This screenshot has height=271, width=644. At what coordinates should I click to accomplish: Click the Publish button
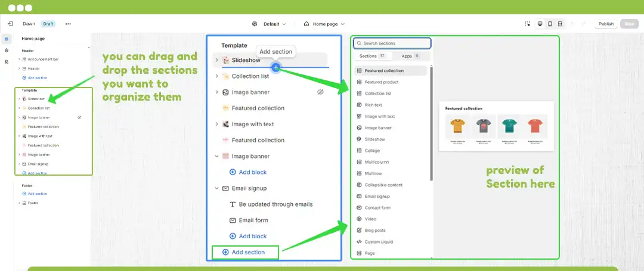(x=606, y=24)
